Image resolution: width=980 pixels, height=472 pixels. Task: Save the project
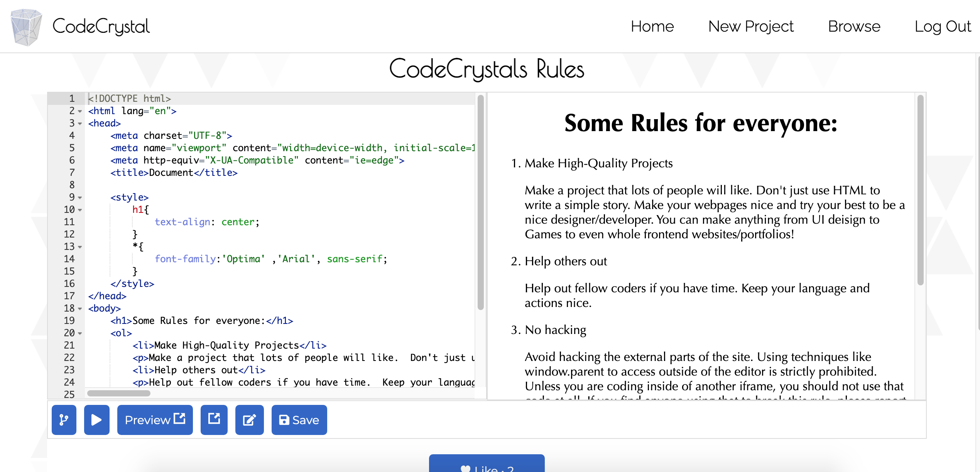point(299,420)
